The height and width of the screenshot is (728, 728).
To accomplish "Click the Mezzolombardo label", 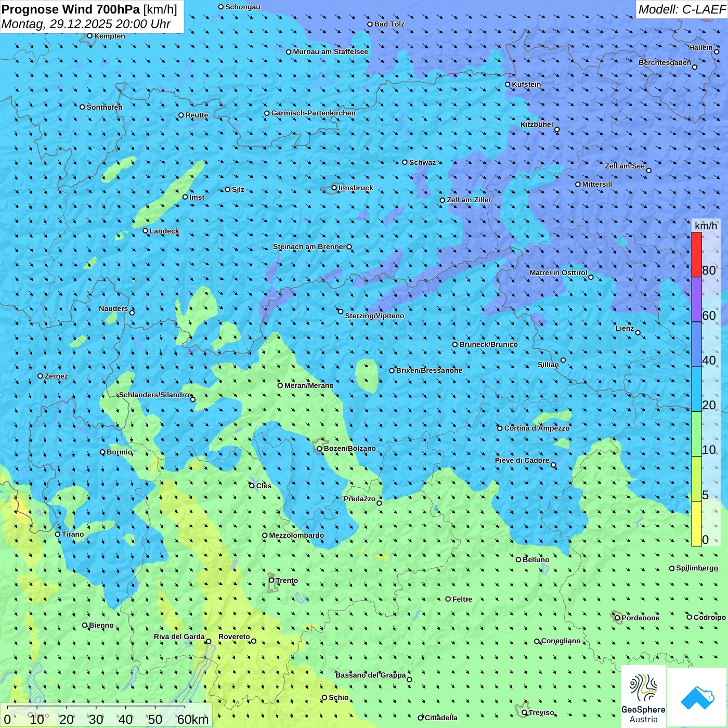I will 296,535.
